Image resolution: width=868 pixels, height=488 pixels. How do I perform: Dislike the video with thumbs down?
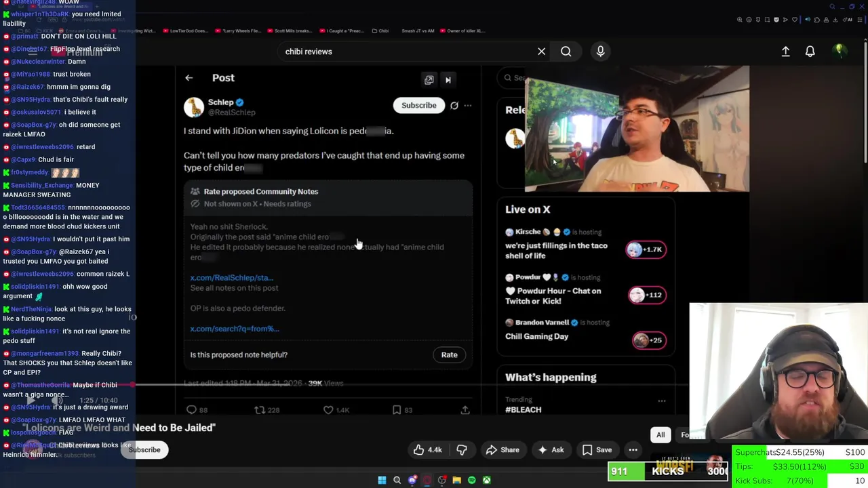point(462,450)
